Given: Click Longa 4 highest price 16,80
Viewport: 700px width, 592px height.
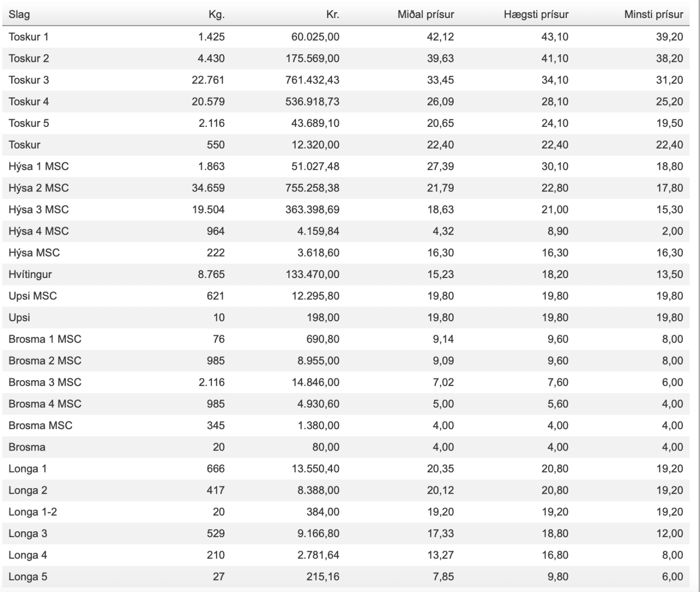Looking at the screenshot, I should [x=555, y=555].
